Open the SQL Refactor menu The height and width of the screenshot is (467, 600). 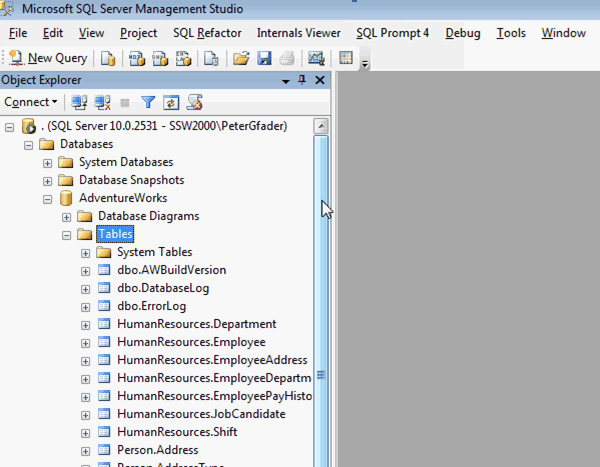(x=207, y=33)
